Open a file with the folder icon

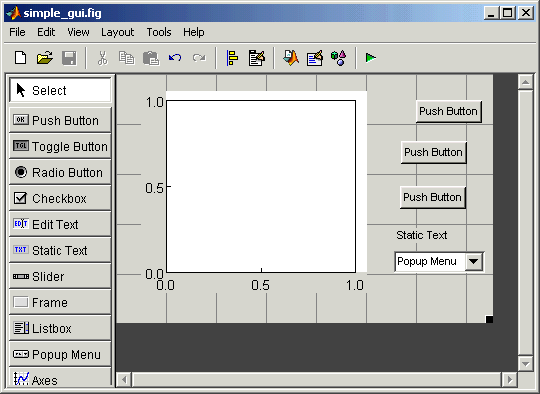pyautogui.click(x=45, y=58)
